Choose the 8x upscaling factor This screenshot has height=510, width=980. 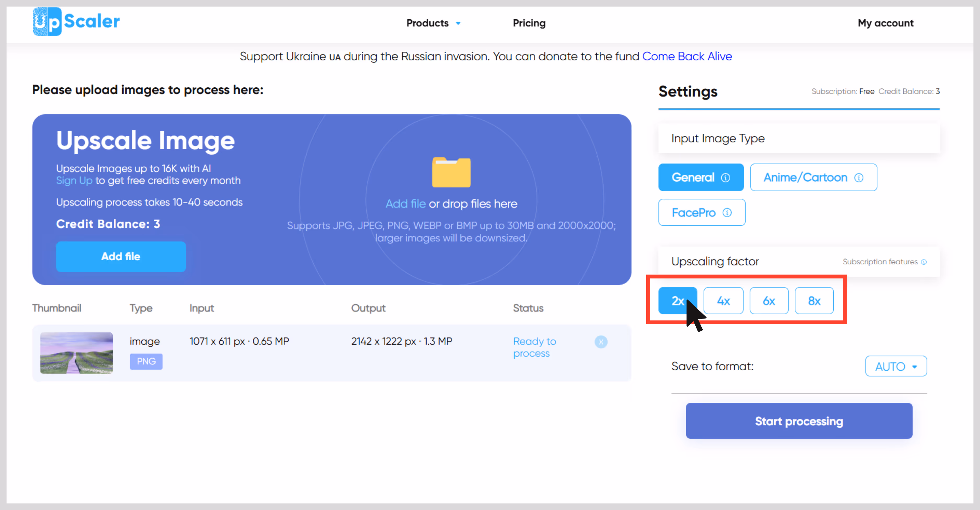point(814,301)
